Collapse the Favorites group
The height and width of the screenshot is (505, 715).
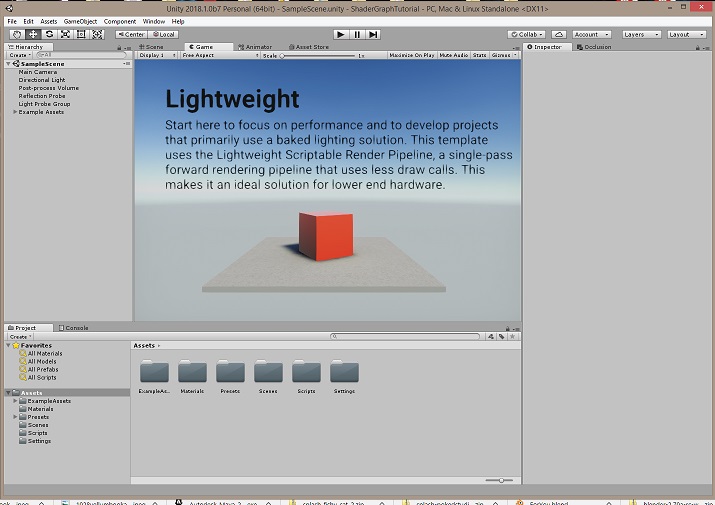tap(9, 345)
